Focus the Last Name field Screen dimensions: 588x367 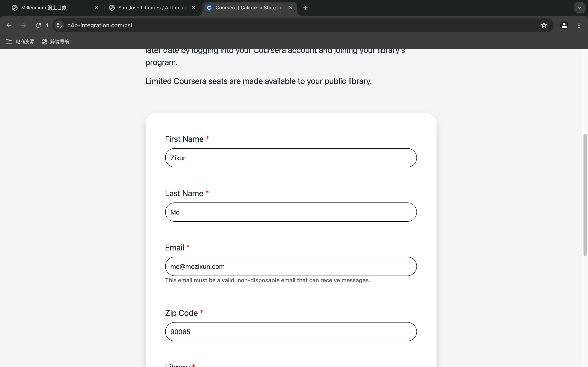291,212
